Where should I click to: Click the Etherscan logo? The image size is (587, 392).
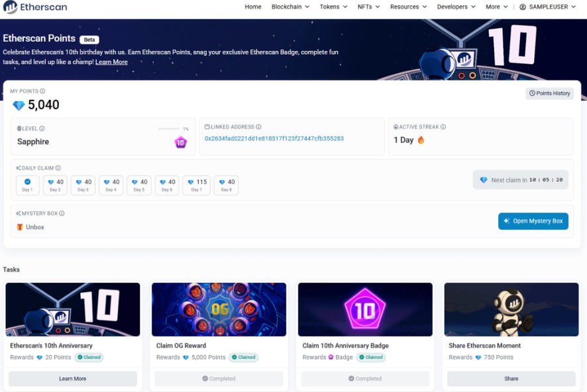[x=35, y=7]
